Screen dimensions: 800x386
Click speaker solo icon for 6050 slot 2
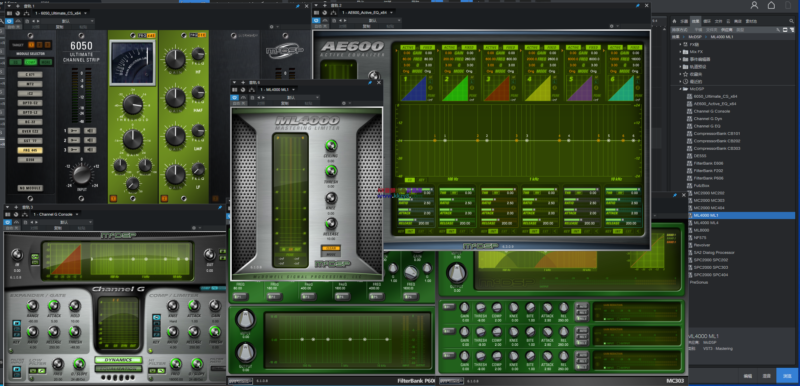(90, 140)
